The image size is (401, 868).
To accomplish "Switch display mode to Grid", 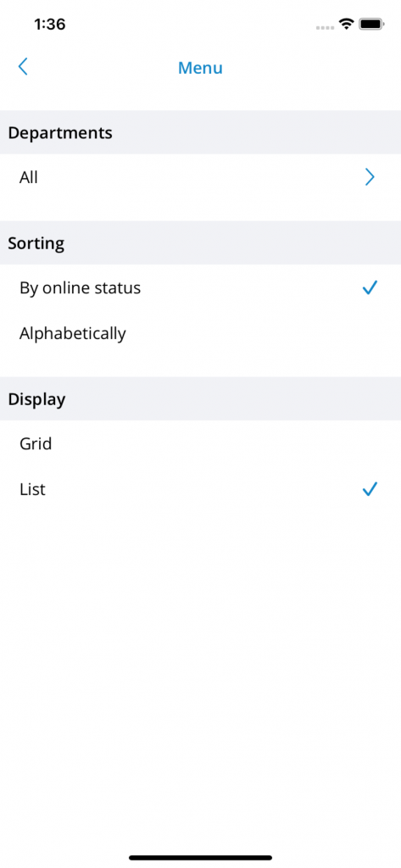I will pos(200,443).
